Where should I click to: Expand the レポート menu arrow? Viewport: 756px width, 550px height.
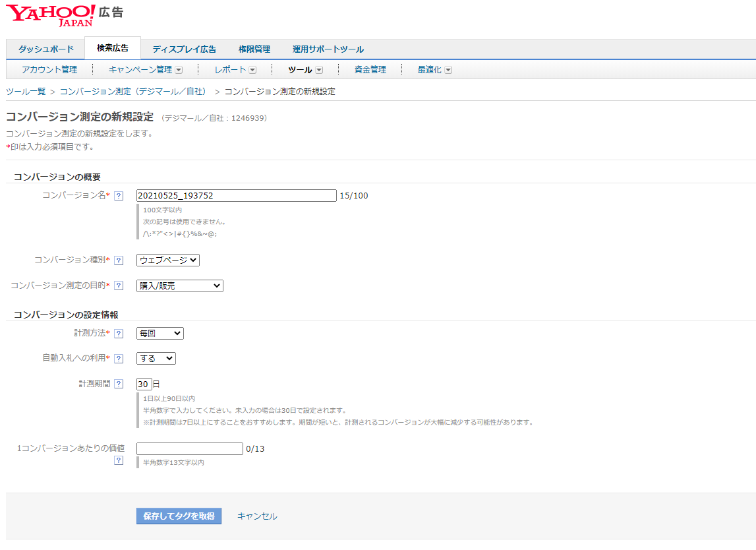252,70
